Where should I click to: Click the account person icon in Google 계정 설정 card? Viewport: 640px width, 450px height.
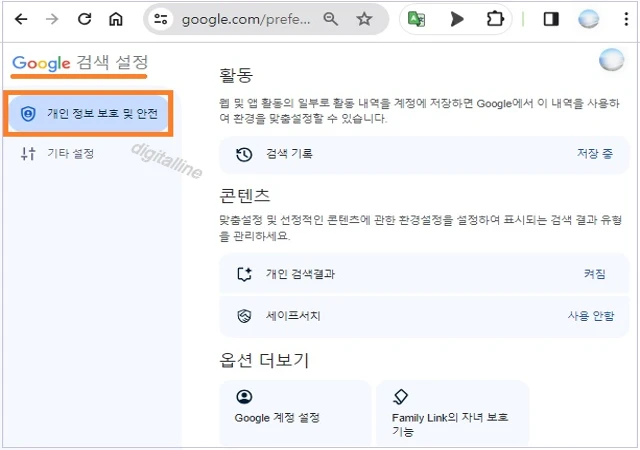244,397
